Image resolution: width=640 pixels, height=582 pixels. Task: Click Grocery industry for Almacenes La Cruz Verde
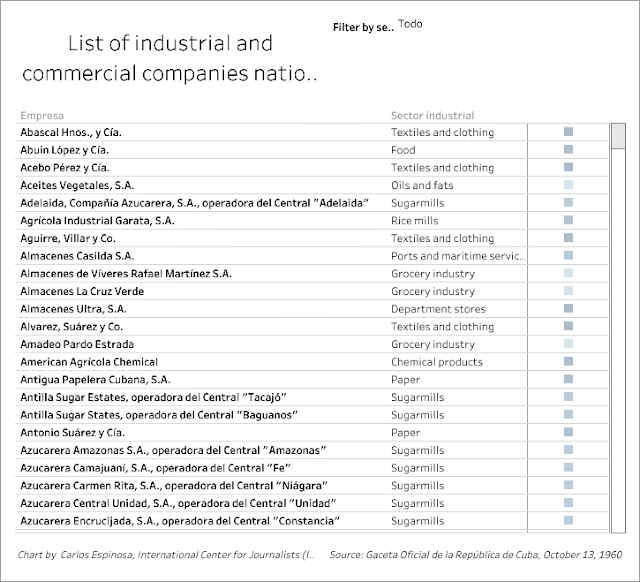point(433,291)
